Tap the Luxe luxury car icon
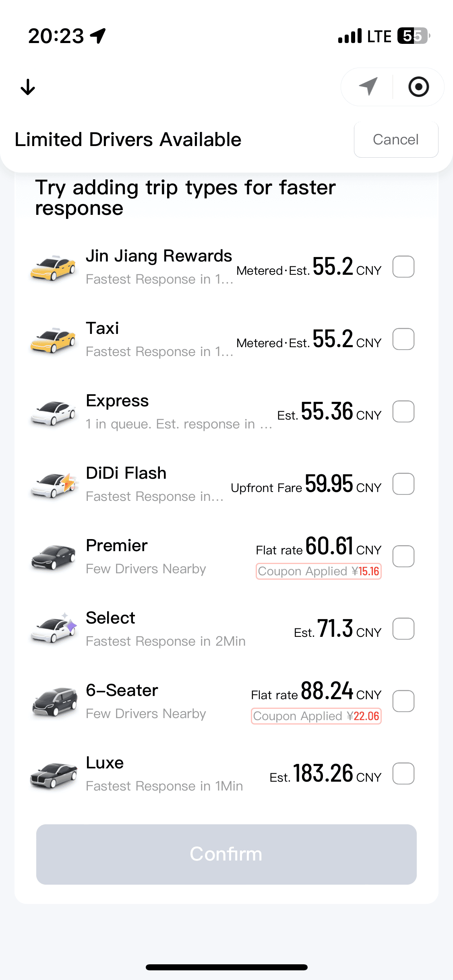This screenshot has width=453, height=980. pyautogui.click(x=53, y=774)
